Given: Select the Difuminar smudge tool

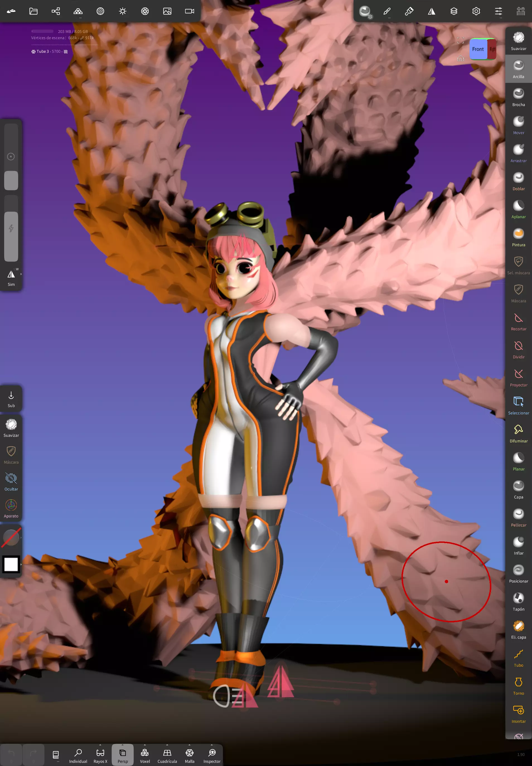Looking at the screenshot, I should pyautogui.click(x=518, y=433).
